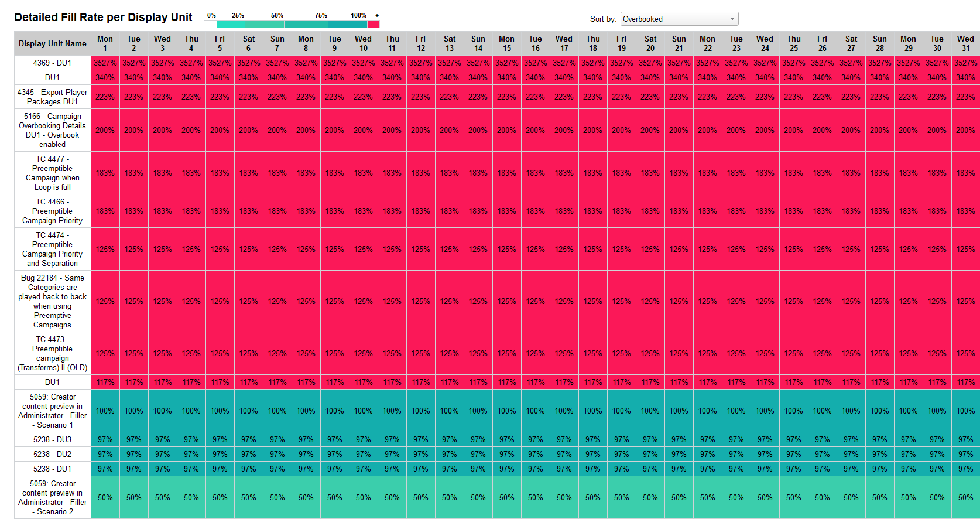
Task: Click the 50% cell under Mon 22
Action: (x=708, y=497)
